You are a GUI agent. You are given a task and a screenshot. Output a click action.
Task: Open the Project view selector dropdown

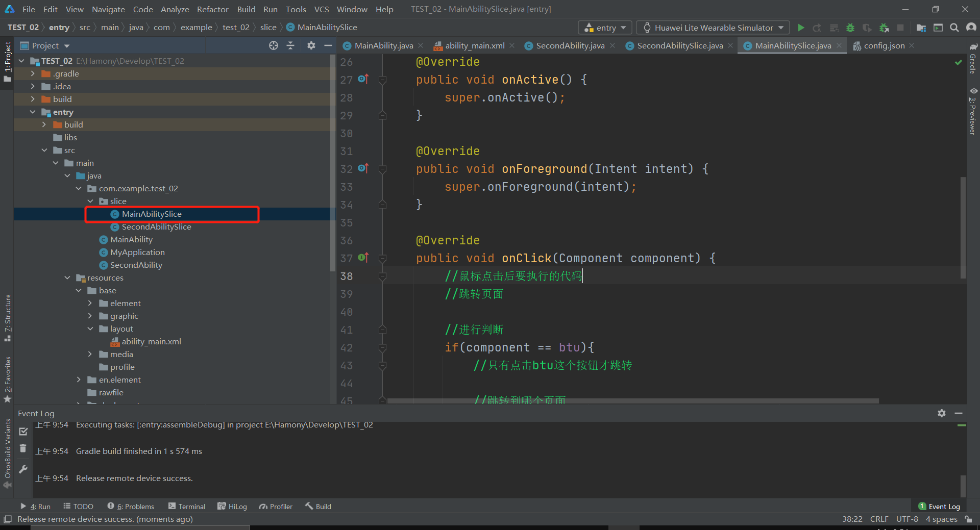coord(45,45)
